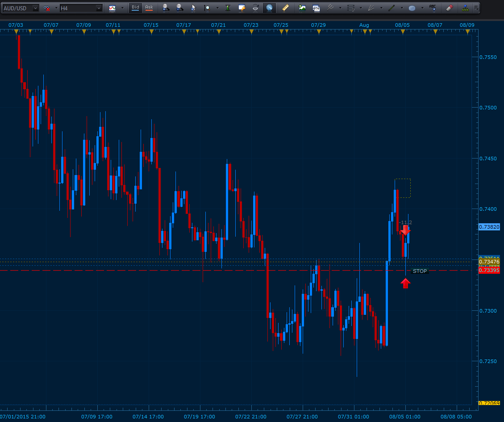This screenshot has height=422, width=504.
Task: Open the toolbar overflow options menu
Action: (x=477, y=8)
